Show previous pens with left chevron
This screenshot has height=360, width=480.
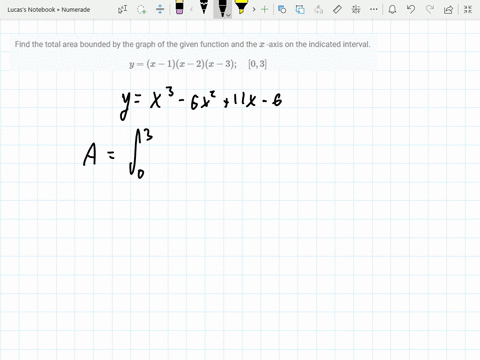(x=191, y=9)
